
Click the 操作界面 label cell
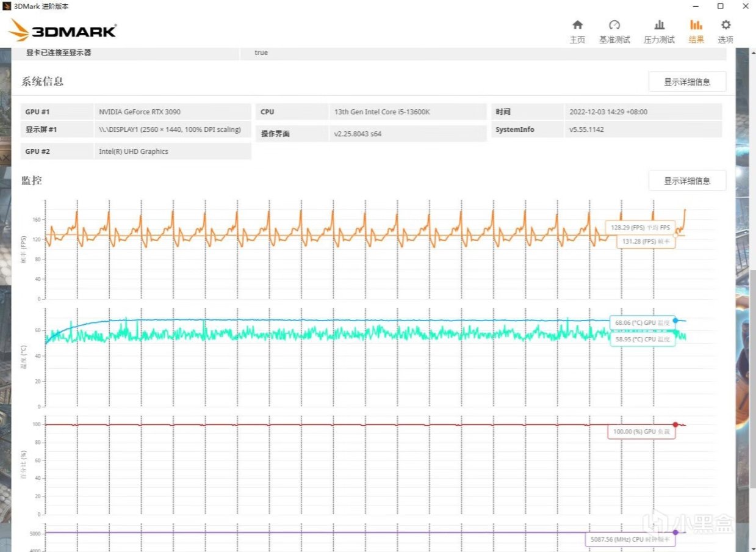coord(292,134)
